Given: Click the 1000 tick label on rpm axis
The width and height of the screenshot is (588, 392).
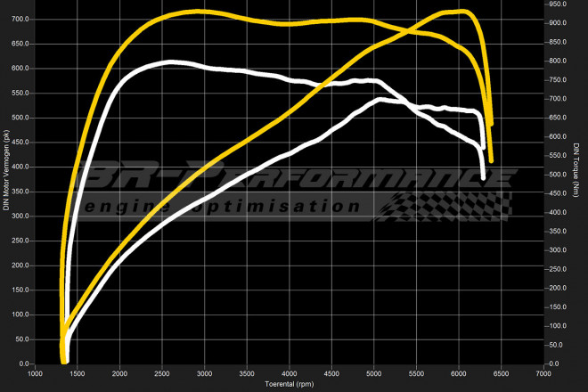Looking at the screenshot, I should click(x=35, y=374).
